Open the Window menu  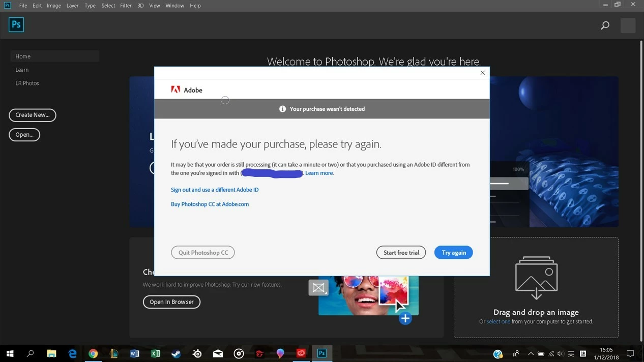(x=174, y=6)
